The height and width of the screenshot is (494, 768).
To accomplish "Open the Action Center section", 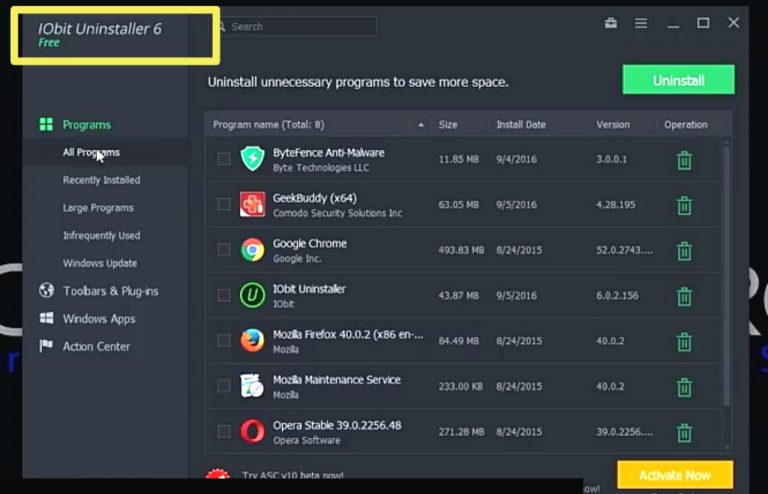I will point(96,347).
